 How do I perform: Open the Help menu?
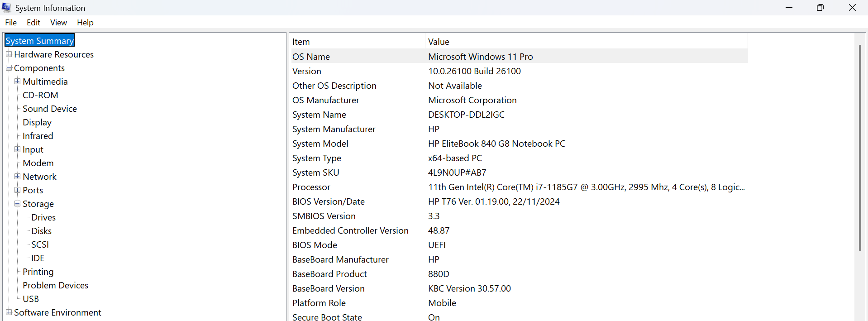tap(85, 23)
